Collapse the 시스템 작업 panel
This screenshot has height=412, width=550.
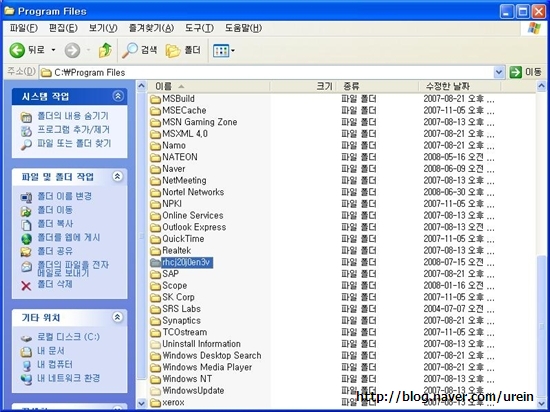click(x=118, y=96)
